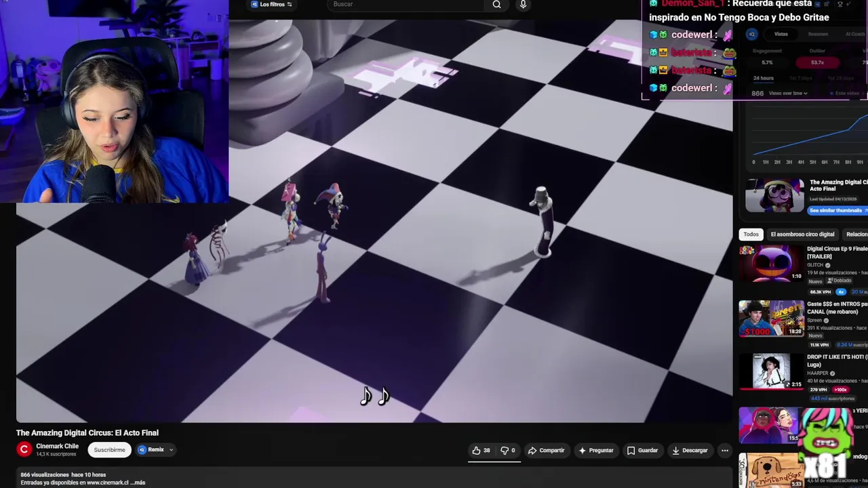Click the stats panel video thumbnail
This screenshot has width=868, height=488.
point(774,196)
